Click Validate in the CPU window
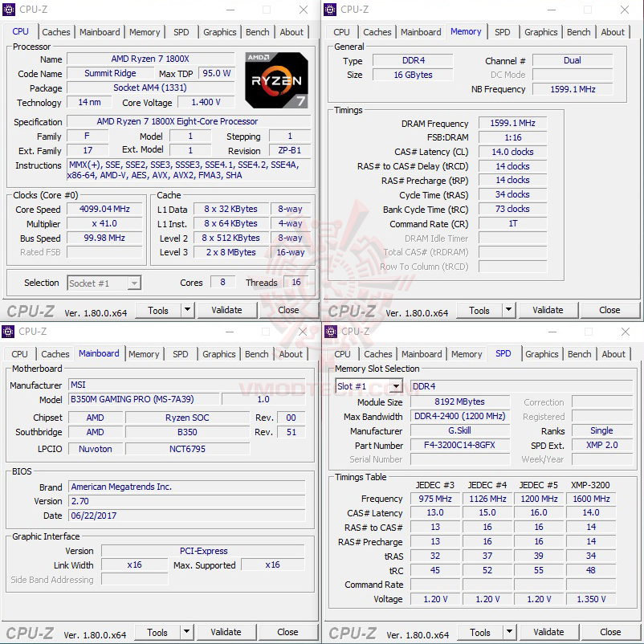The height and width of the screenshot is (644, 644). tap(226, 310)
